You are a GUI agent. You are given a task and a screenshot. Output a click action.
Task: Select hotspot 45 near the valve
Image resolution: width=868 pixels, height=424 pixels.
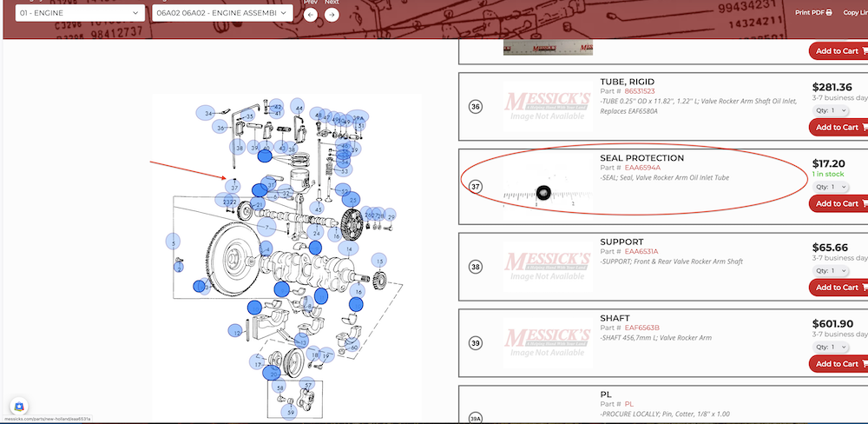[x=317, y=209]
